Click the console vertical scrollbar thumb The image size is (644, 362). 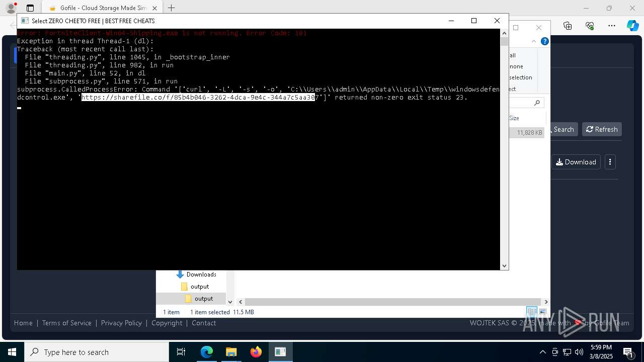504,42
